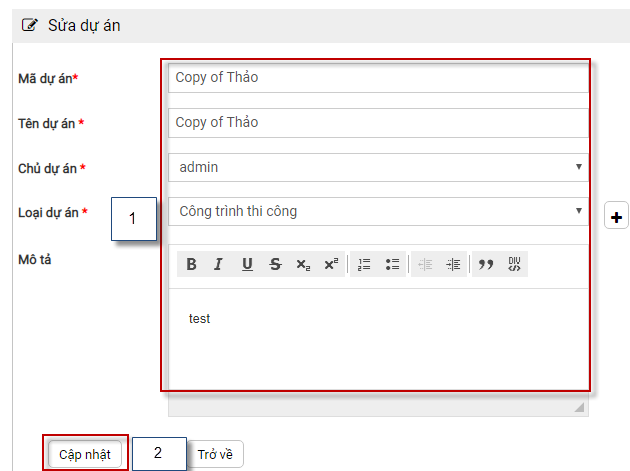Create a DIV container
630x471 pixels.
coord(514,264)
